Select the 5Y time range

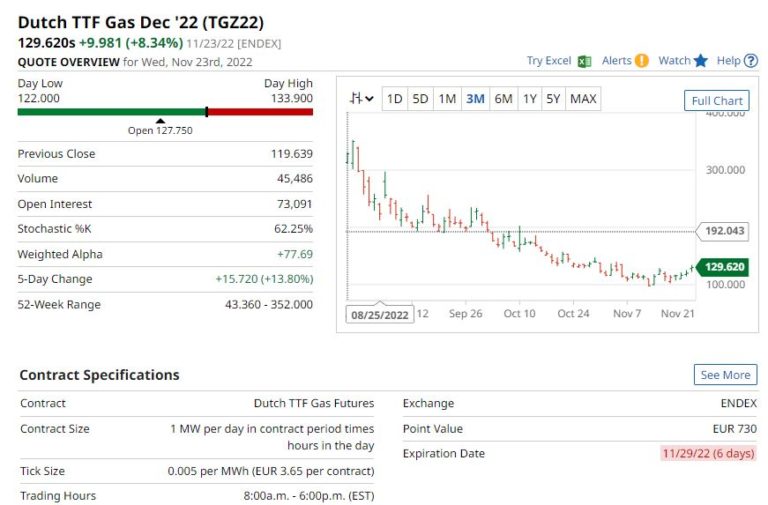553,98
